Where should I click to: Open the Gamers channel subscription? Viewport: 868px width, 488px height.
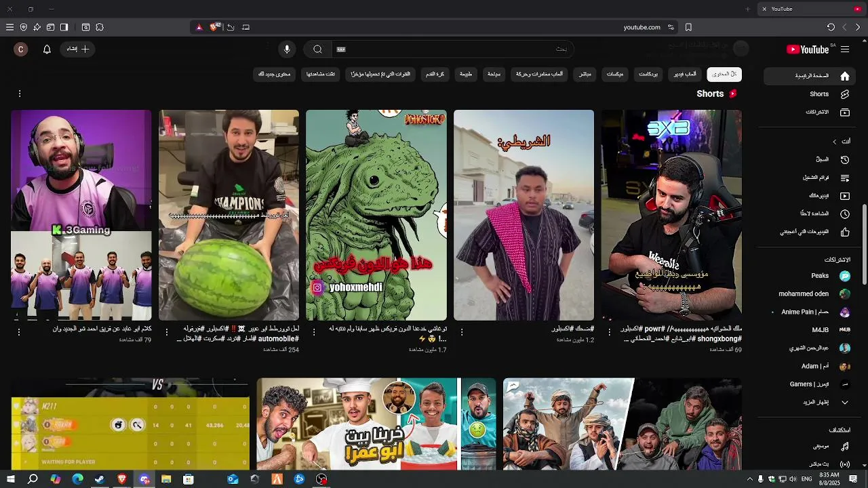click(808, 384)
